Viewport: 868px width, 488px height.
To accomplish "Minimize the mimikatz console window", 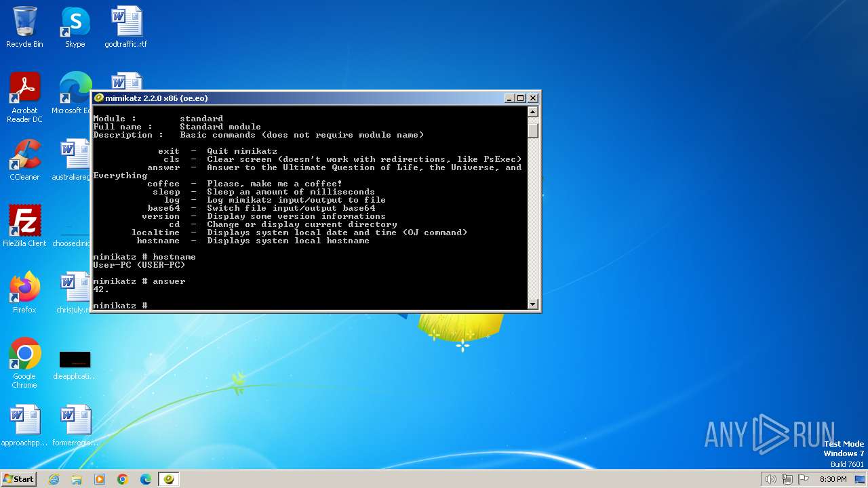I will click(x=509, y=98).
